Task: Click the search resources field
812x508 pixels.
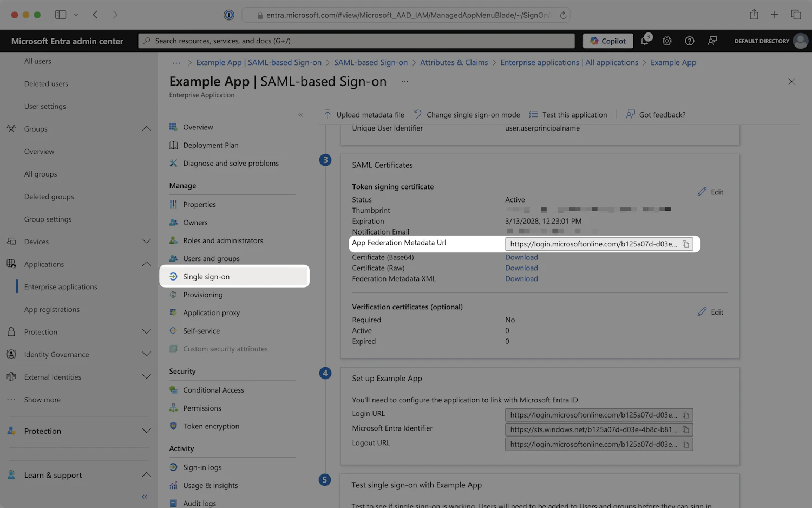Action: click(356, 41)
